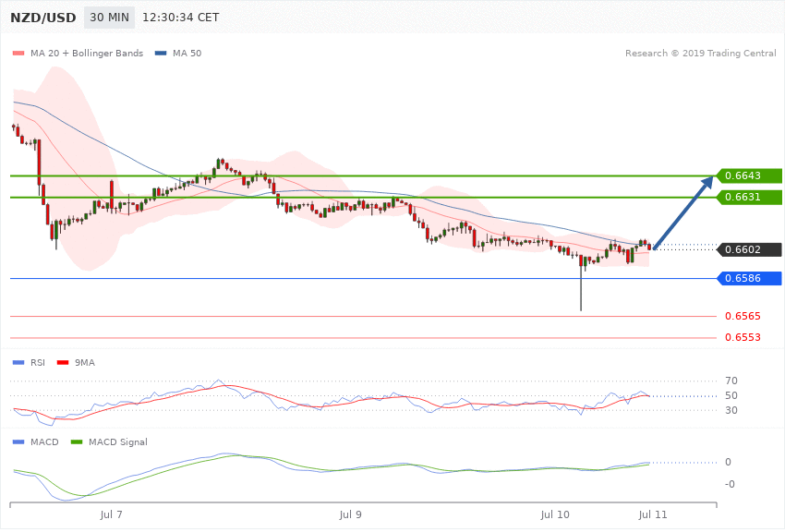Image resolution: width=785 pixels, height=532 pixels.
Task: Click the RSI legend color swatch
Action: (18, 362)
